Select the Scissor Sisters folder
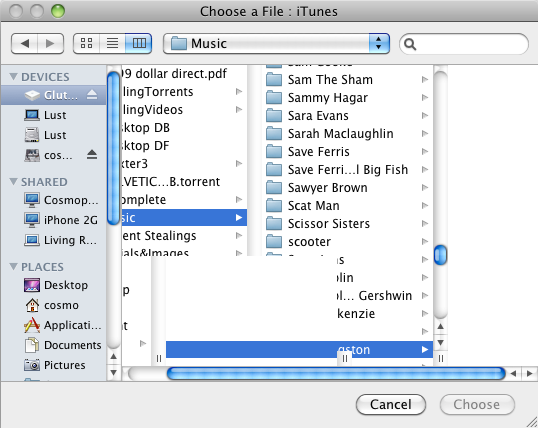The width and height of the screenshot is (538, 428). [347, 224]
